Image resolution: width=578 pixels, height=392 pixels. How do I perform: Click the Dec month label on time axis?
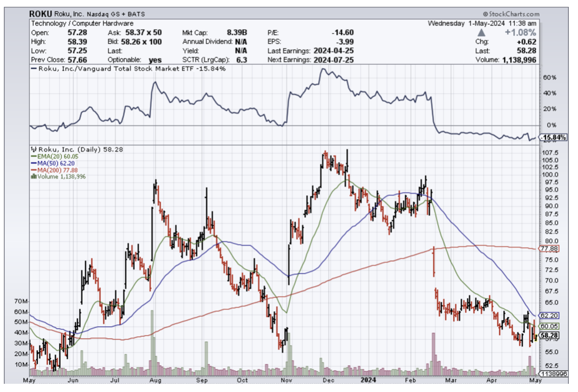click(329, 380)
